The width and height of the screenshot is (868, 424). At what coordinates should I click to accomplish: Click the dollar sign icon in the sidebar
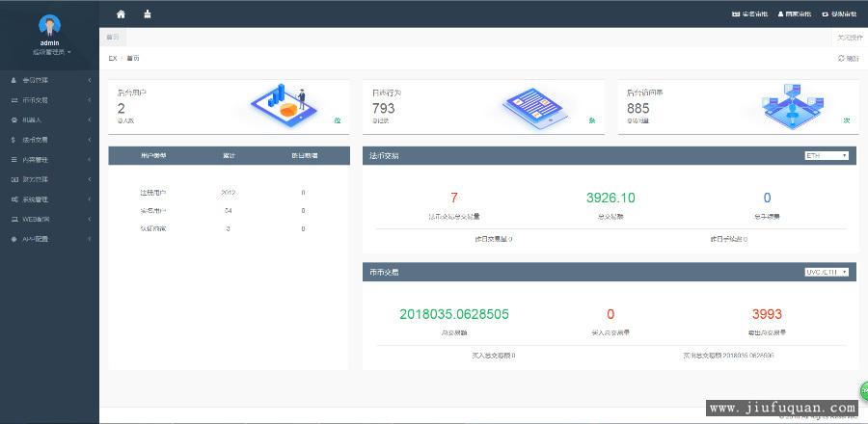pos(14,140)
